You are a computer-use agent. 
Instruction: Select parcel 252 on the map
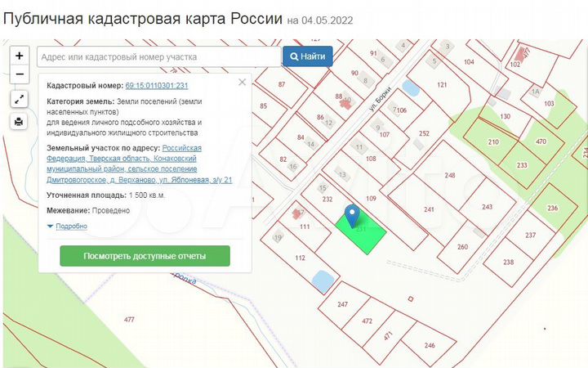click(424, 133)
